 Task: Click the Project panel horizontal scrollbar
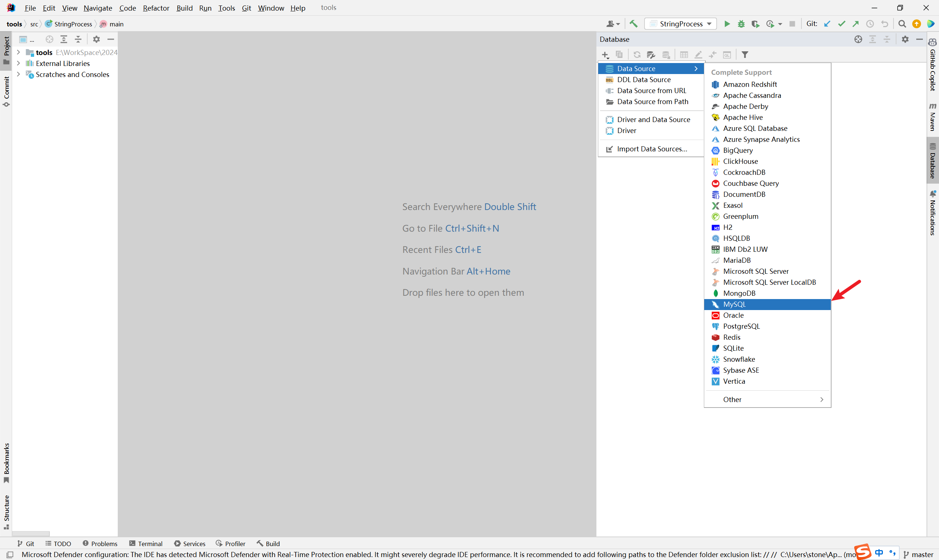click(30, 534)
